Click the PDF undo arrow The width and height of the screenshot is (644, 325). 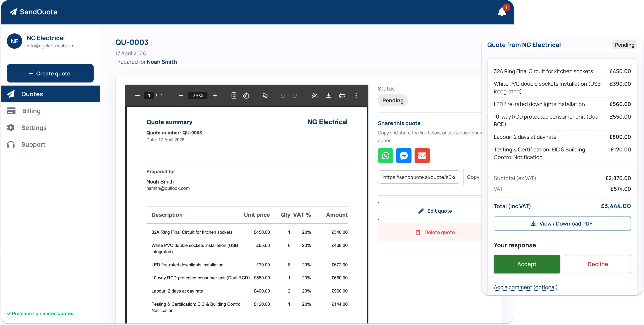coord(283,95)
